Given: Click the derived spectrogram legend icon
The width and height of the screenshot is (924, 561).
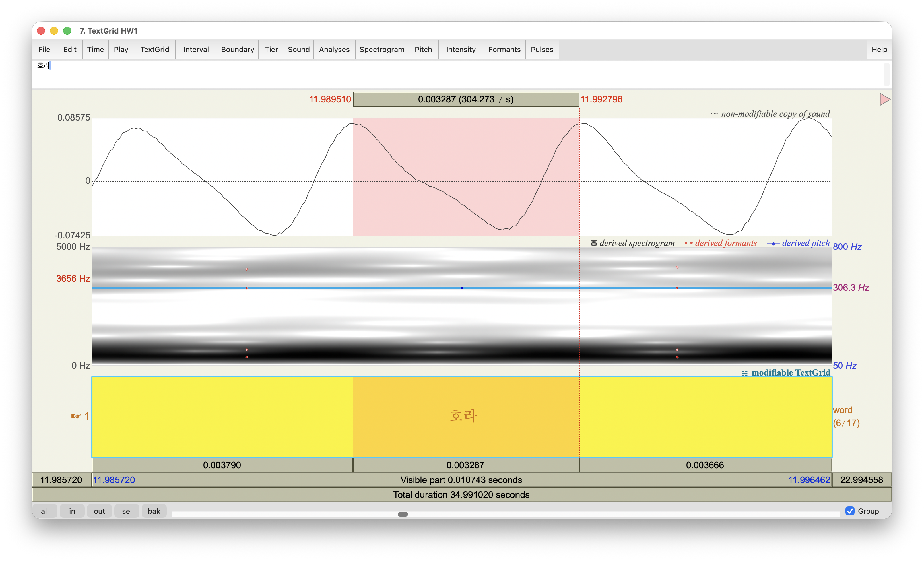Looking at the screenshot, I should (x=594, y=244).
